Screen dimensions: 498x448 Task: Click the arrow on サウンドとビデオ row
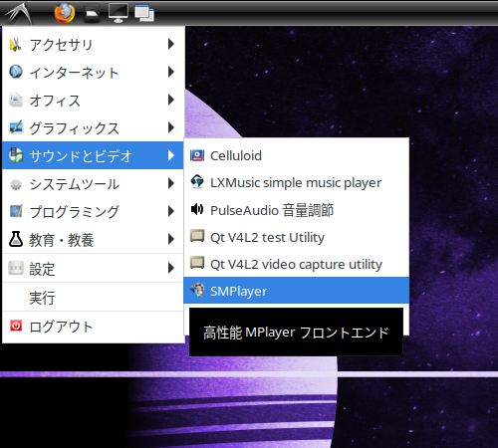171,155
